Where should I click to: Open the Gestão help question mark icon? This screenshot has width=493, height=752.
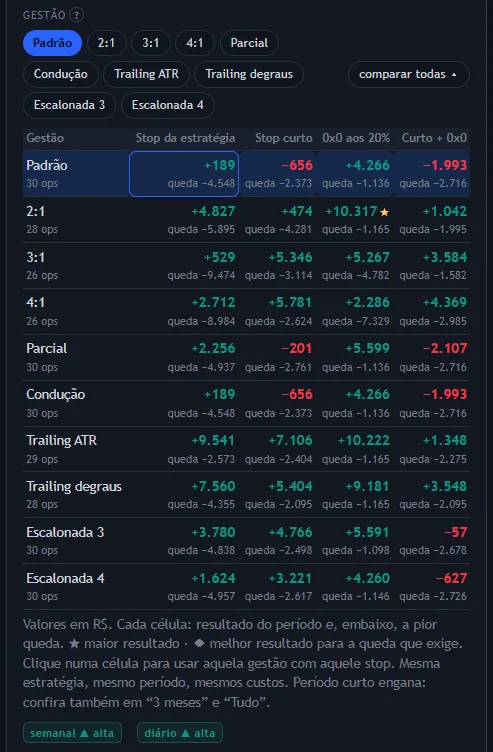point(76,15)
